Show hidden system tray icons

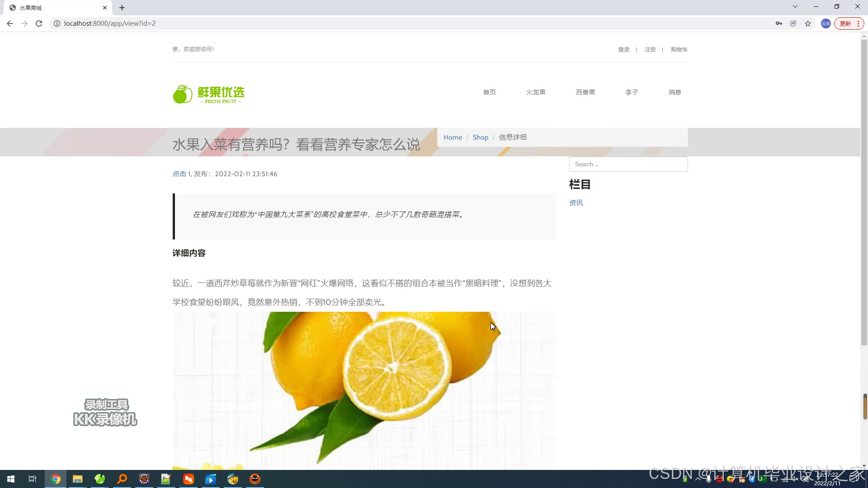(x=698, y=479)
